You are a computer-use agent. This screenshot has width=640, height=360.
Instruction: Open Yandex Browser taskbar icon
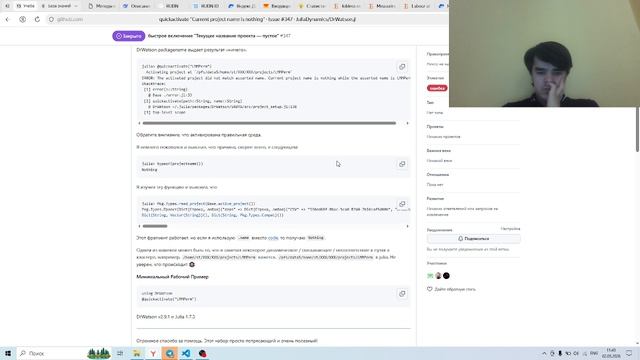[x=153, y=353]
